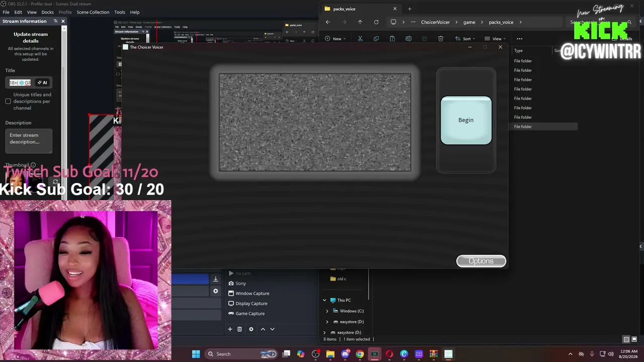This screenshot has height=362, width=644.
Task: Open Google Chrome from the taskbar
Action: (x=360, y=354)
